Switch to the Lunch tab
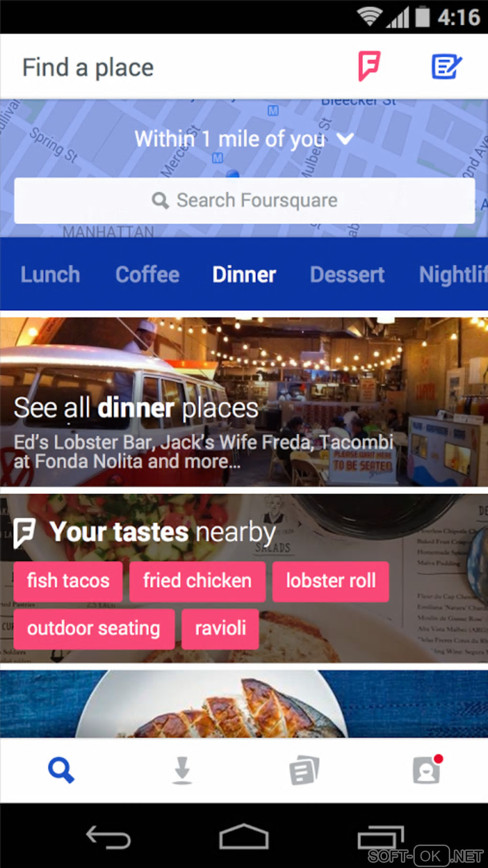The height and width of the screenshot is (868, 488). point(50,275)
